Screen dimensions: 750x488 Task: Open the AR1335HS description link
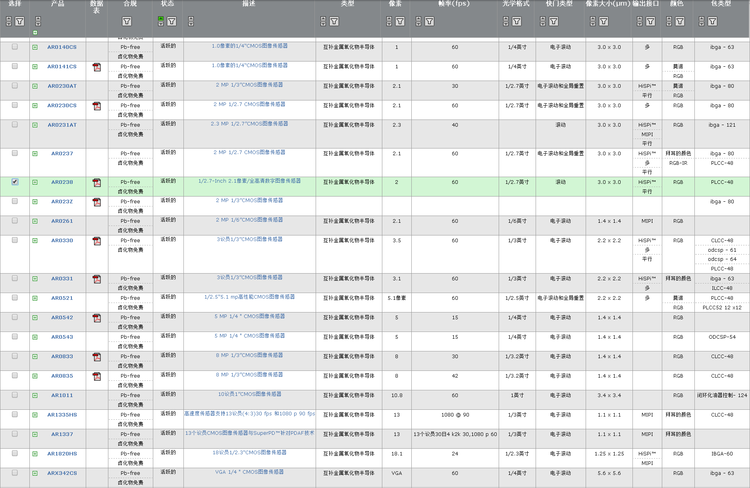249,413
